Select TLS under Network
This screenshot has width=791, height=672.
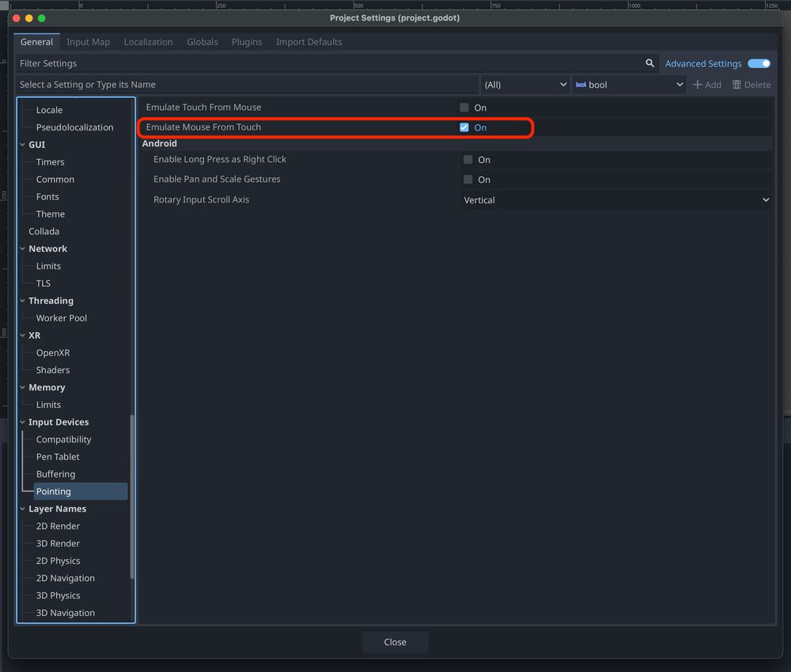coord(44,283)
